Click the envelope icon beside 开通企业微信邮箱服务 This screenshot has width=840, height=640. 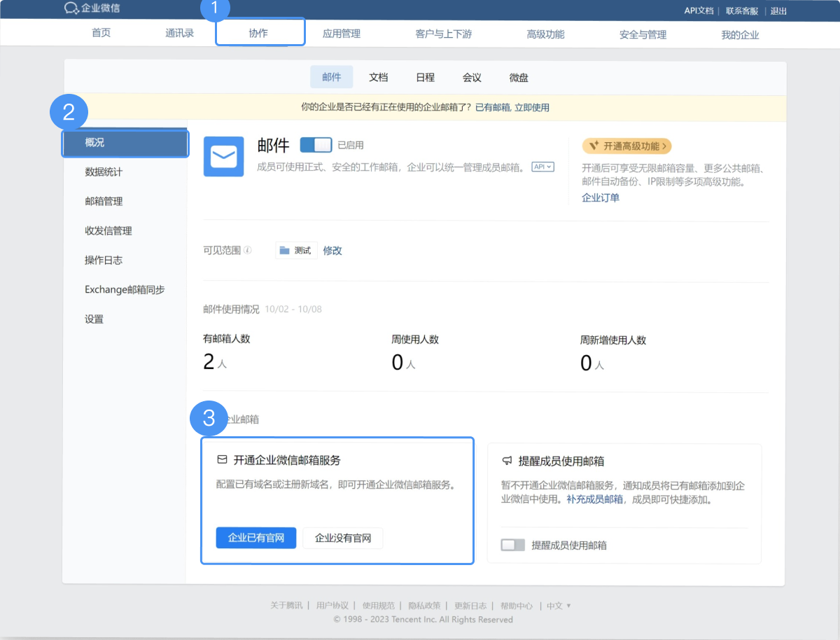click(222, 460)
